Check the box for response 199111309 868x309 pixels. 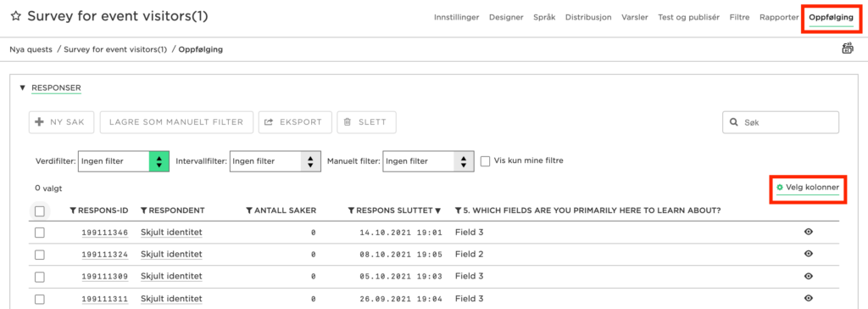pyautogui.click(x=40, y=276)
